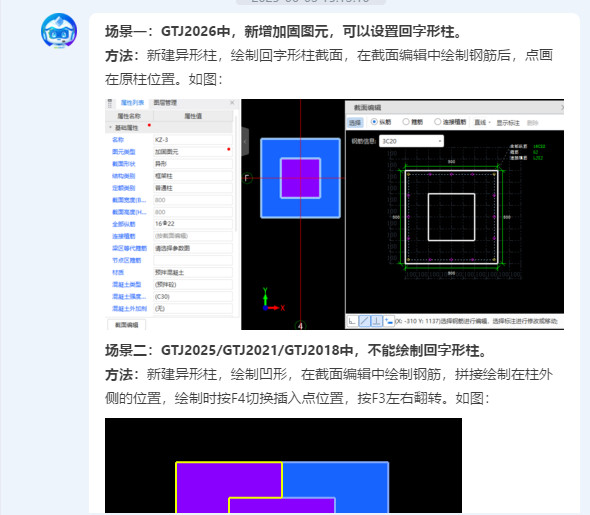This screenshot has height=515, width=590.
Task: Open the 直线 draw-mode dropdown
Action: 482,122
